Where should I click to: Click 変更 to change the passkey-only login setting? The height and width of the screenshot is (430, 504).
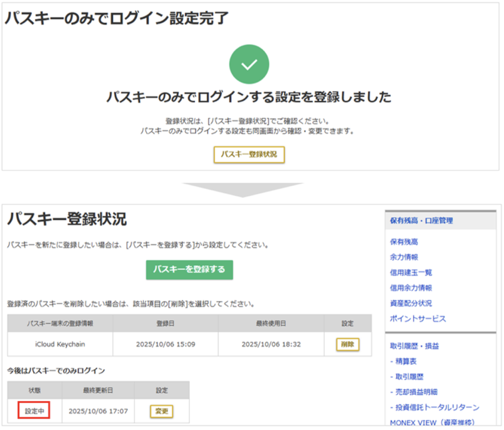click(162, 411)
